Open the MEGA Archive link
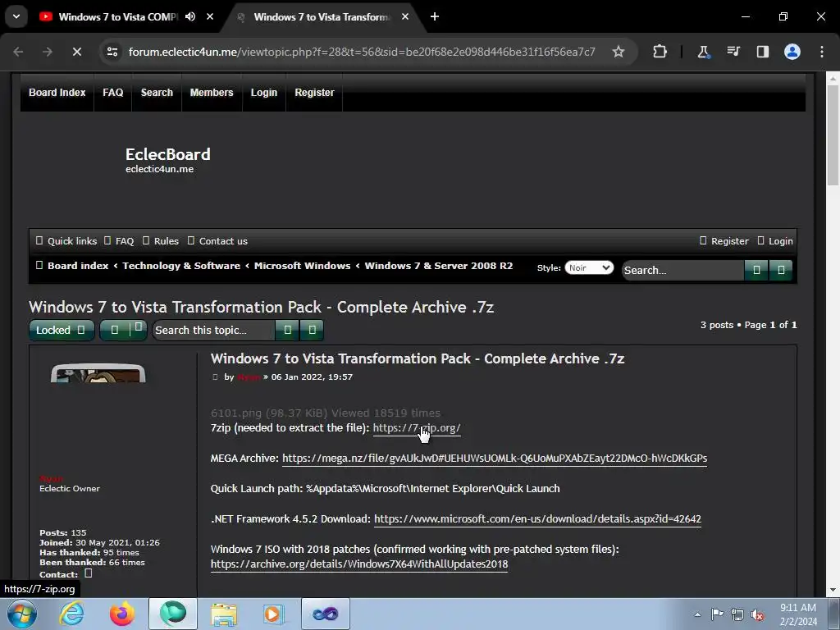The height and width of the screenshot is (630, 840). click(x=495, y=459)
